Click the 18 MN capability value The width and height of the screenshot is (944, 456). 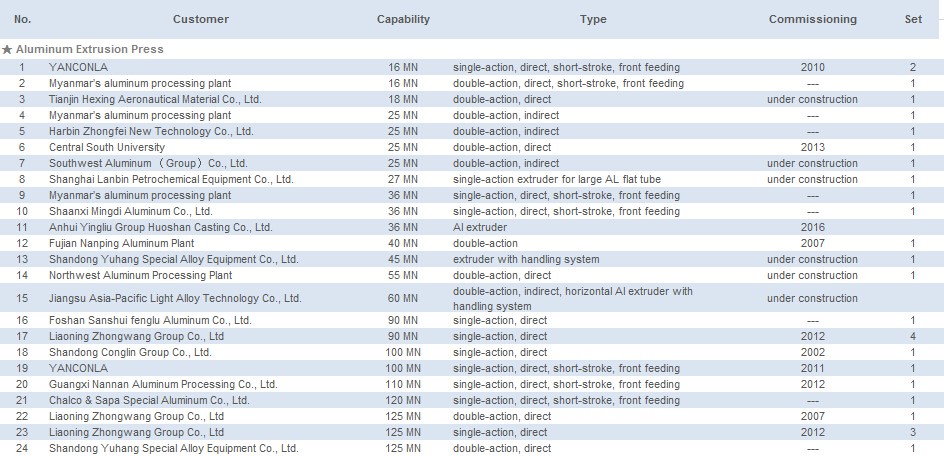click(403, 99)
